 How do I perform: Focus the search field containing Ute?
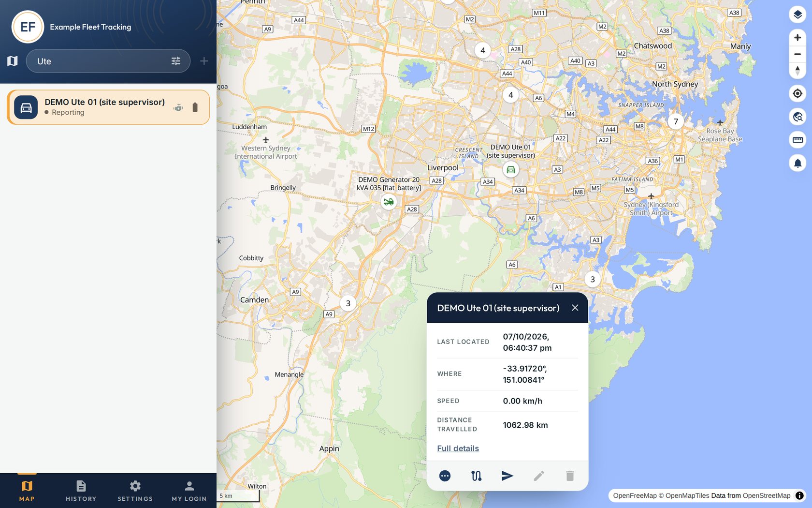coord(108,61)
